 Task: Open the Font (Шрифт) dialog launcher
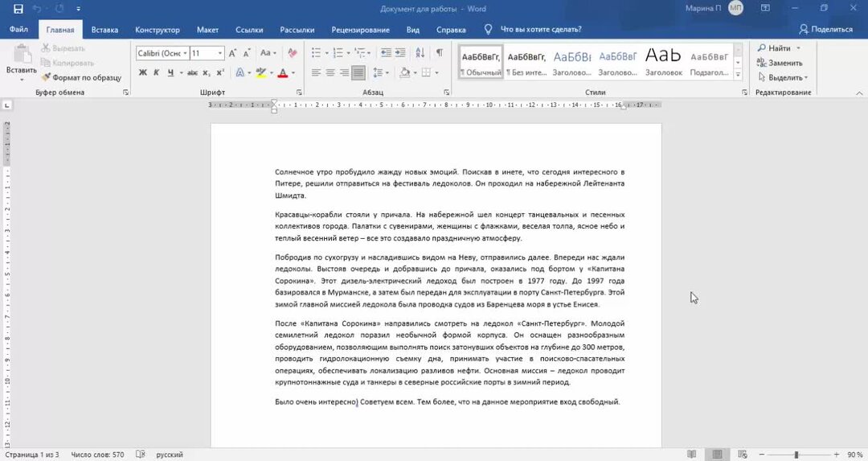(299, 93)
